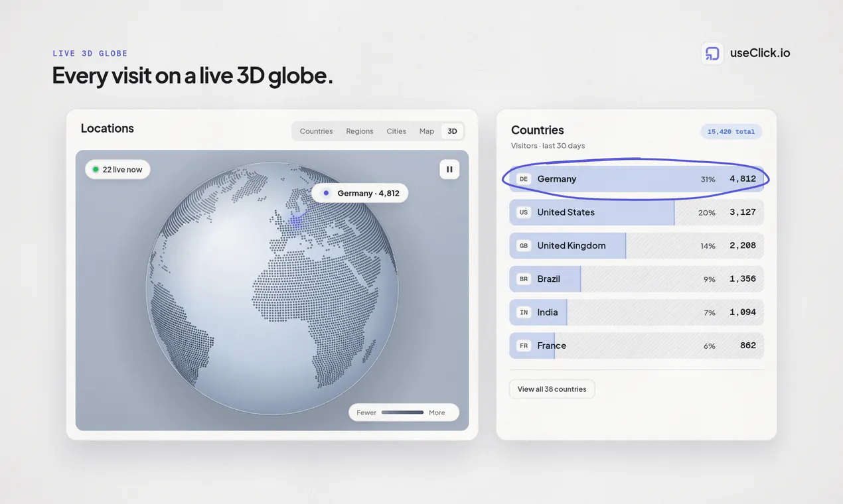Viewport: 843px width, 504px height.
Task: Pause the globe rotation
Action: coord(449,169)
